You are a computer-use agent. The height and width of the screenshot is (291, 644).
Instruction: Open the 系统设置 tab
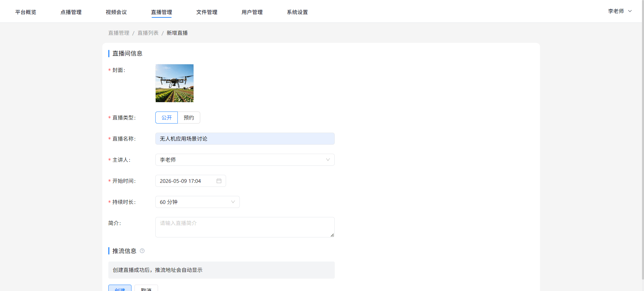click(298, 12)
